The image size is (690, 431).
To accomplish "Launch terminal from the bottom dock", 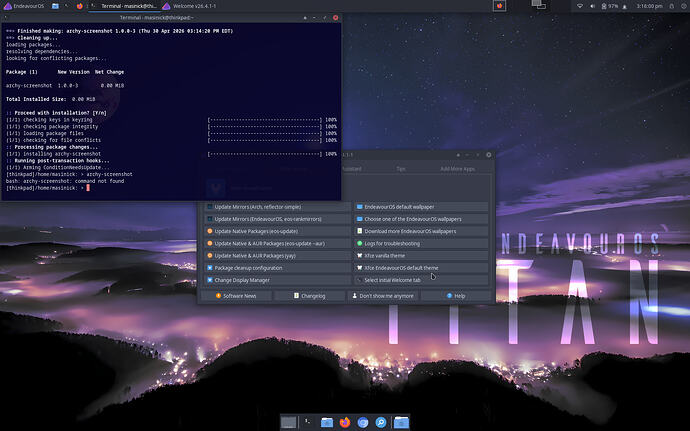I will point(308,423).
